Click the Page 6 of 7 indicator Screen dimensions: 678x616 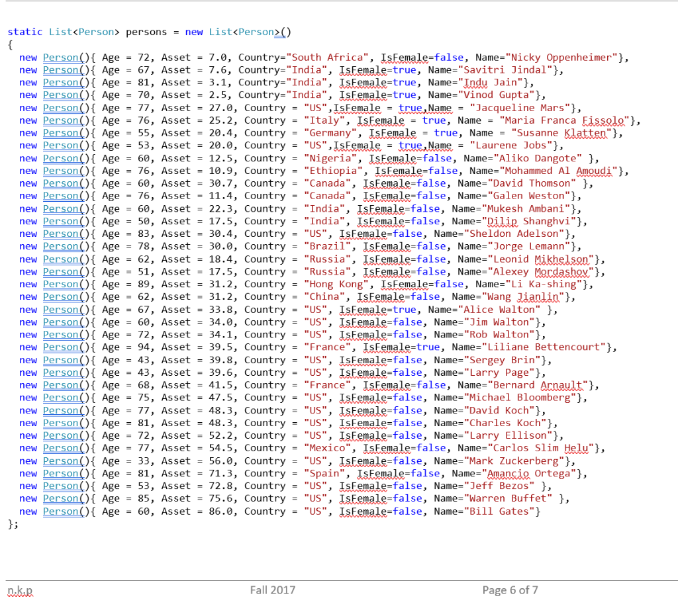point(509,590)
